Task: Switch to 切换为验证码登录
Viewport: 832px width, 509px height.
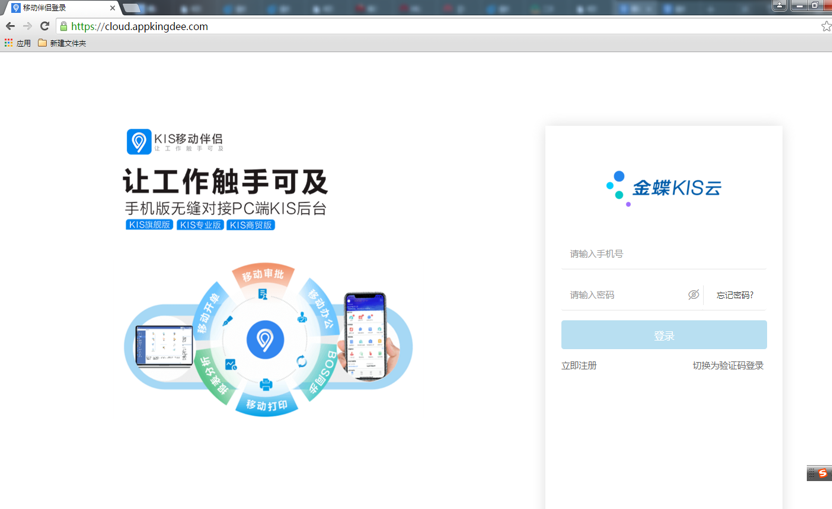Action: click(728, 365)
